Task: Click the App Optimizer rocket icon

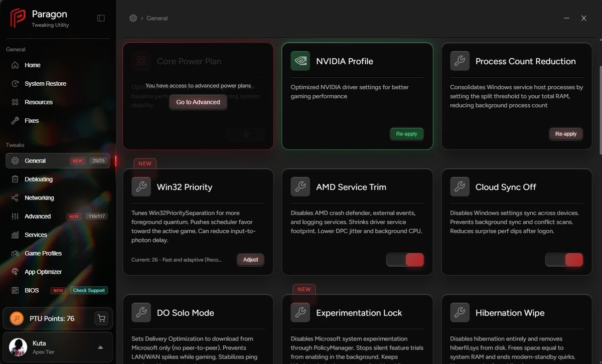Action: click(15, 272)
